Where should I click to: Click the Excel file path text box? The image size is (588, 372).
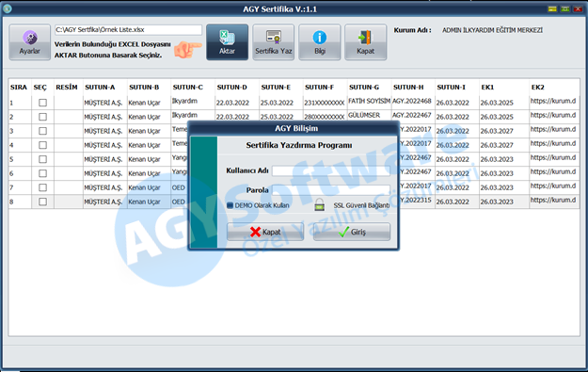click(x=128, y=29)
